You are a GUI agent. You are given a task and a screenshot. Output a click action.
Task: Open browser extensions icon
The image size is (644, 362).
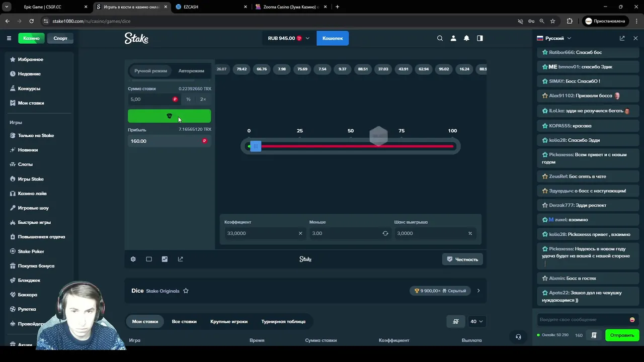(x=570, y=21)
